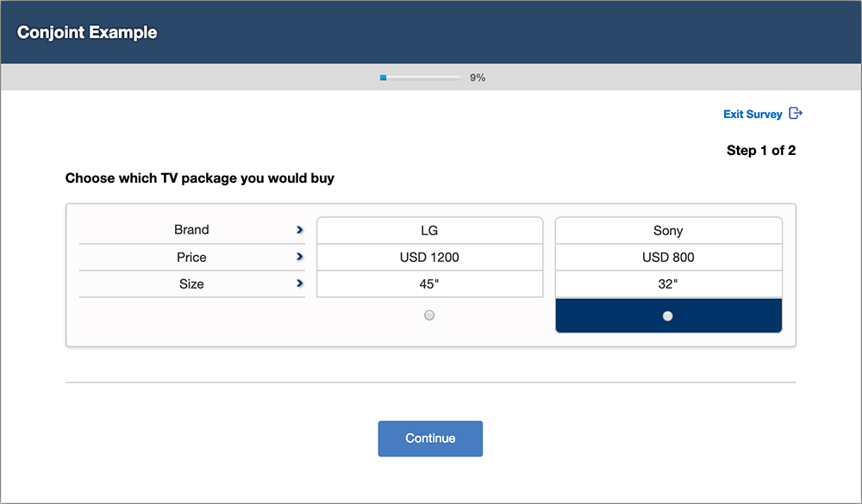The height and width of the screenshot is (504, 862).
Task: Choose the USD 1200 price cell
Action: click(429, 258)
